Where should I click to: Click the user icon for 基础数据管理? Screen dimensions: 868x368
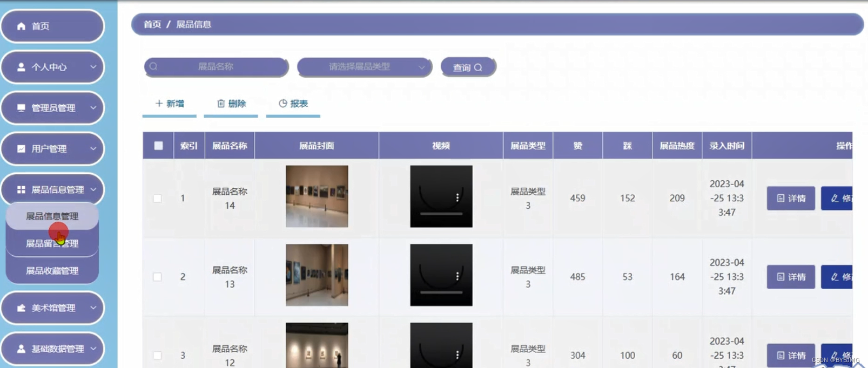click(x=21, y=349)
